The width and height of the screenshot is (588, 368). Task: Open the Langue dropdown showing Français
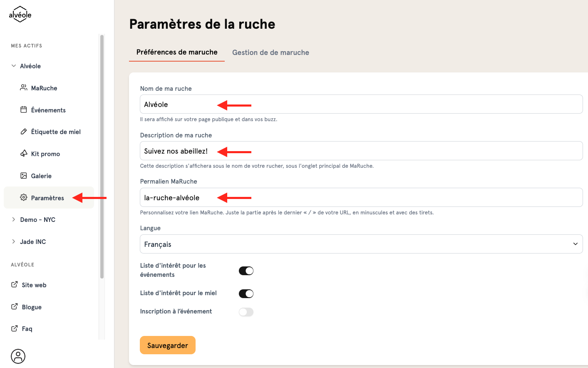pyautogui.click(x=361, y=244)
